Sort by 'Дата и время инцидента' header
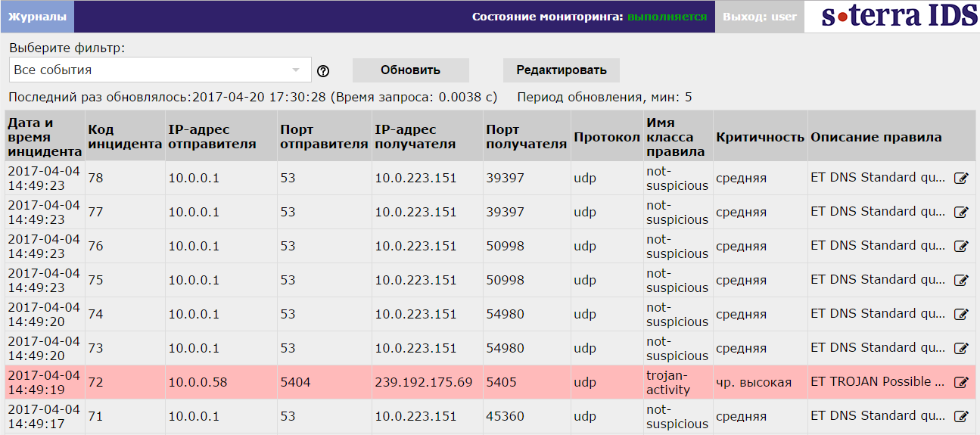This screenshot has width=980, height=435. 45,137
